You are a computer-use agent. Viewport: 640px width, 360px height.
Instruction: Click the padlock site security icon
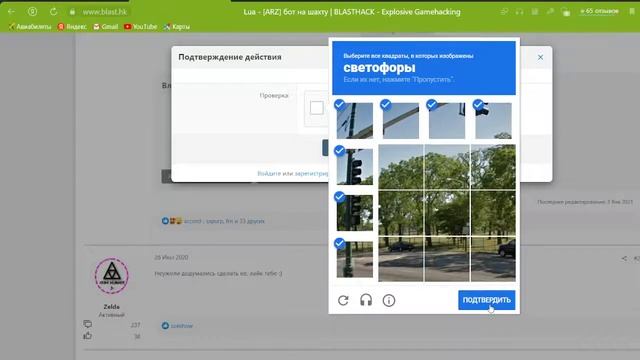click(x=72, y=12)
